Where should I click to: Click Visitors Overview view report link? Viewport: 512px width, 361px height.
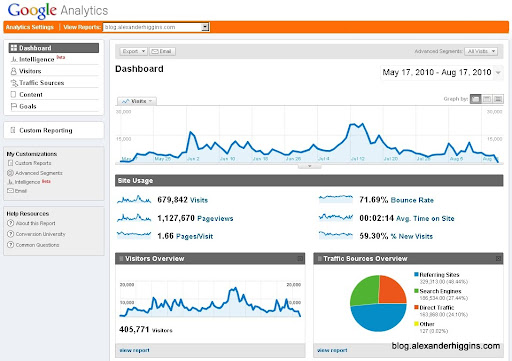pos(135,350)
